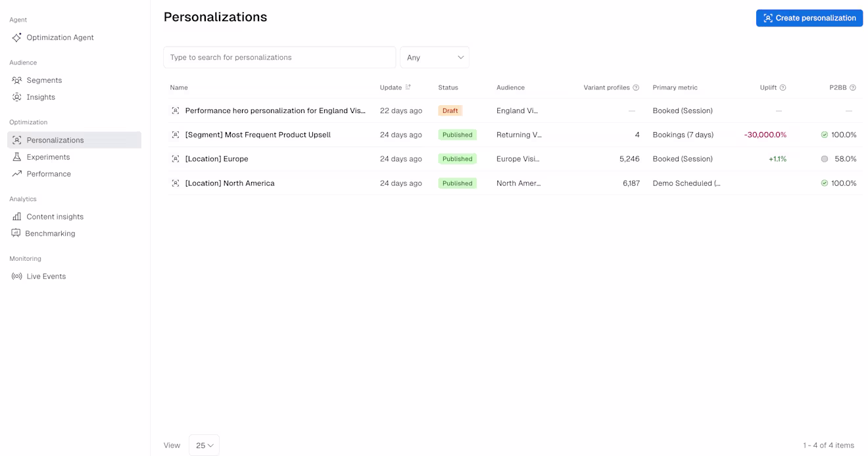This screenshot has width=868, height=456.
Task: Open Content insights in the sidebar
Action: [x=55, y=217]
